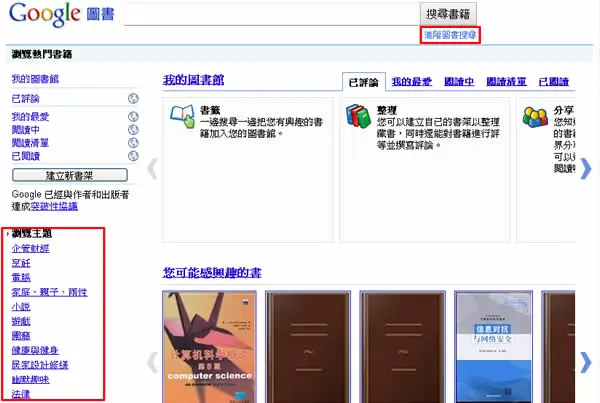This screenshot has width=600, height=403.
Task: Click the globe icon beside 閱讀中
Action: [x=133, y=130]
